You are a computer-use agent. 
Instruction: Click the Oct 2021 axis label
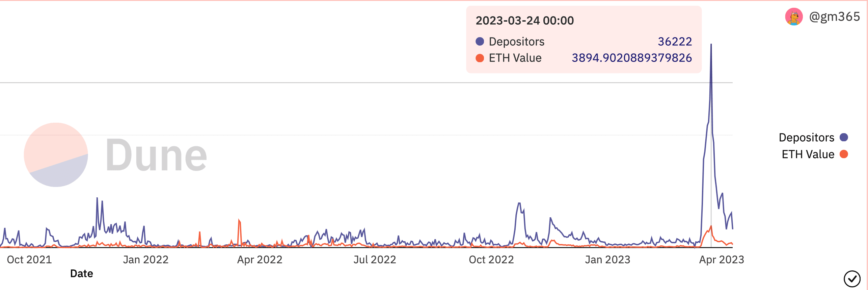tap(29, 260)
